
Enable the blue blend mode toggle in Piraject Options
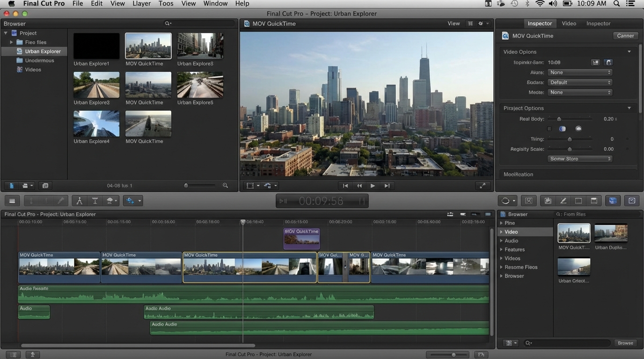[x=562, y=129]
